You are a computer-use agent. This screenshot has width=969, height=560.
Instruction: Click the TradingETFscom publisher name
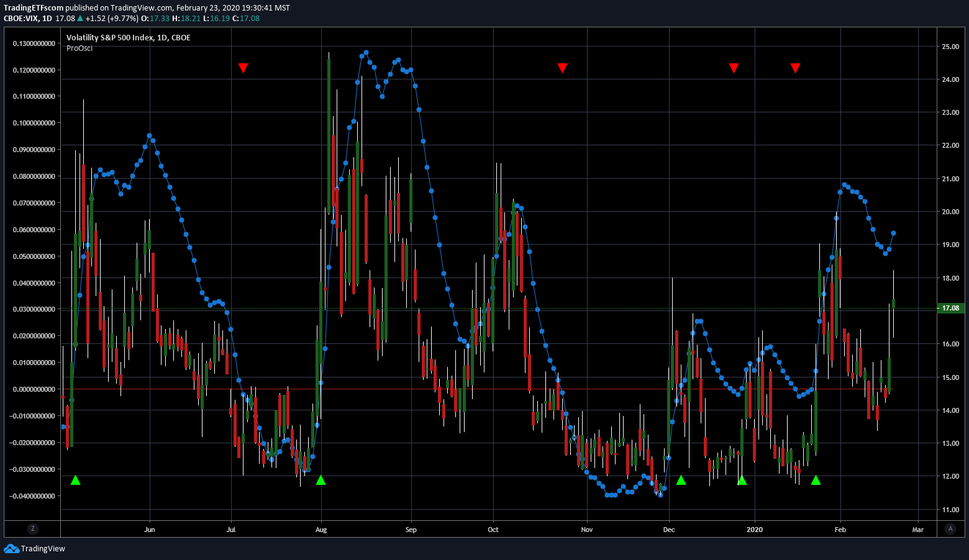coord(34,8)
